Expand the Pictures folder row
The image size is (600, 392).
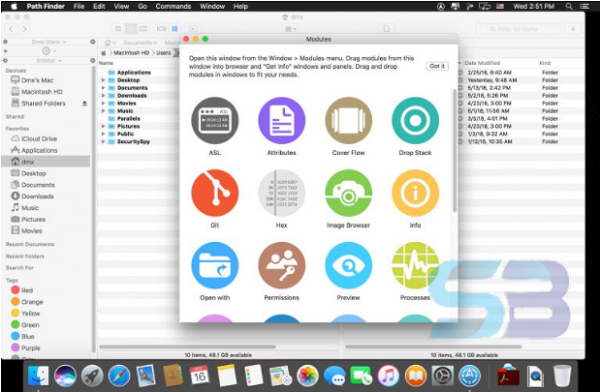click(103, 126)
